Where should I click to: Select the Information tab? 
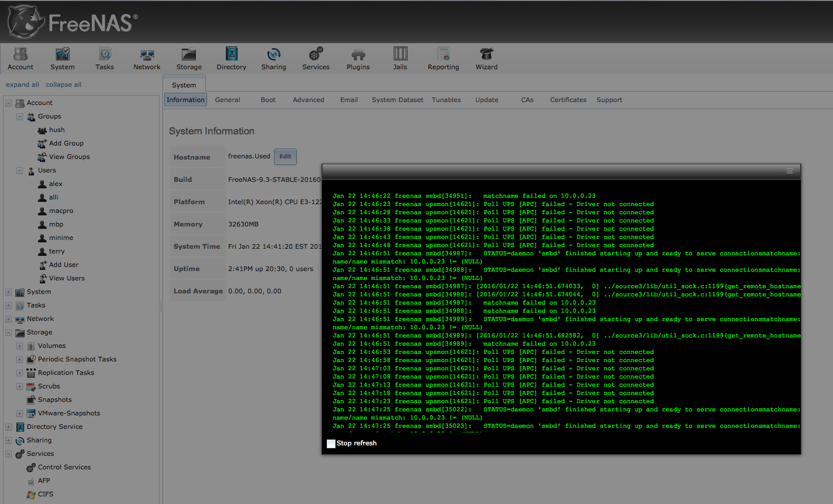click(185, 100)
